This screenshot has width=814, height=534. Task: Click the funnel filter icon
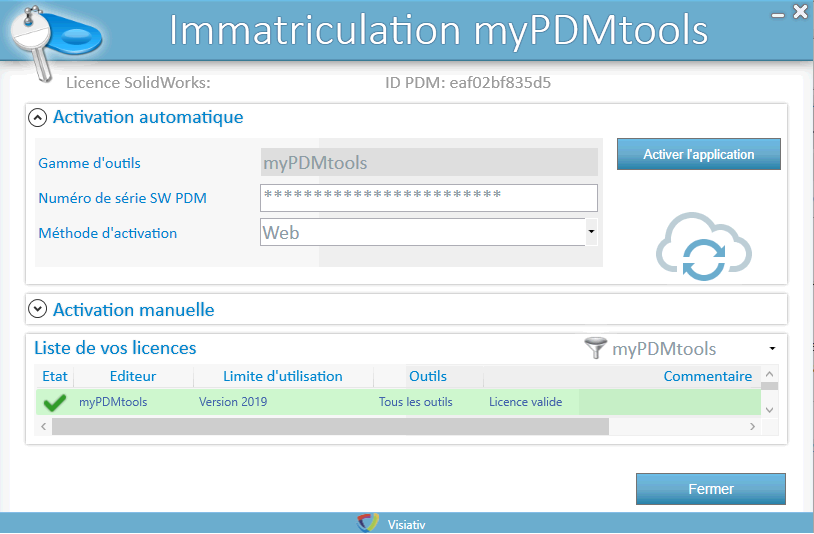click(595, 348)
